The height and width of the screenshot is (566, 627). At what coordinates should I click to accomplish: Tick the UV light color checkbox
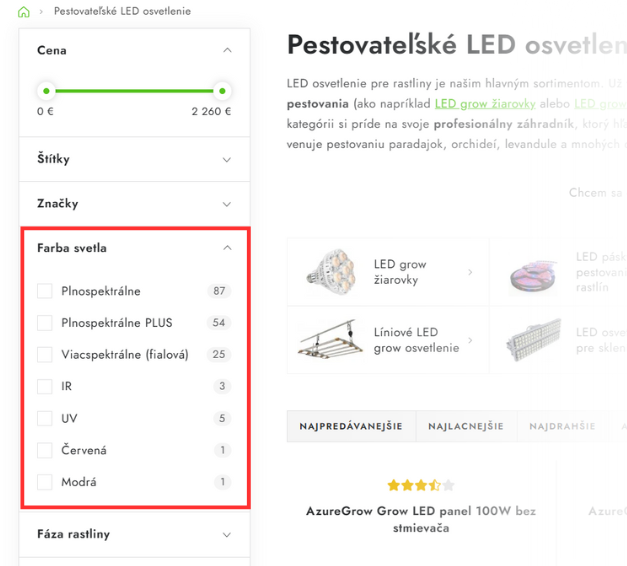click(45, 418)
